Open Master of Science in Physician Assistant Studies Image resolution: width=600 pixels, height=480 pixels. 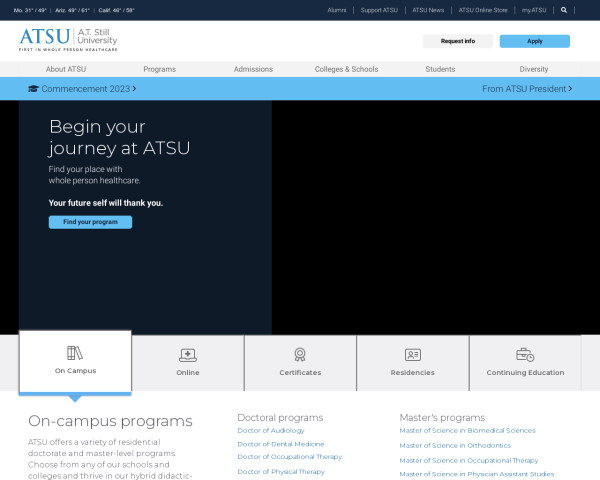477,474
